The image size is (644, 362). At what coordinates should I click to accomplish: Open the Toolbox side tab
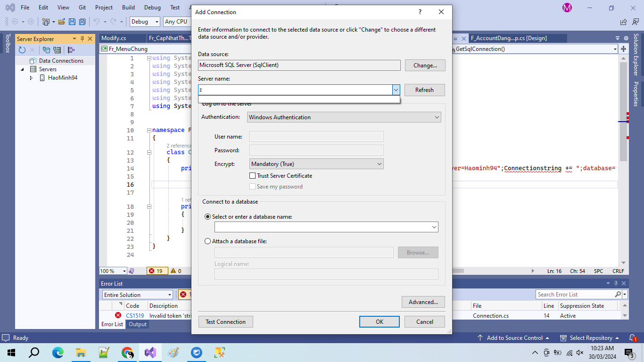(7, 43)
